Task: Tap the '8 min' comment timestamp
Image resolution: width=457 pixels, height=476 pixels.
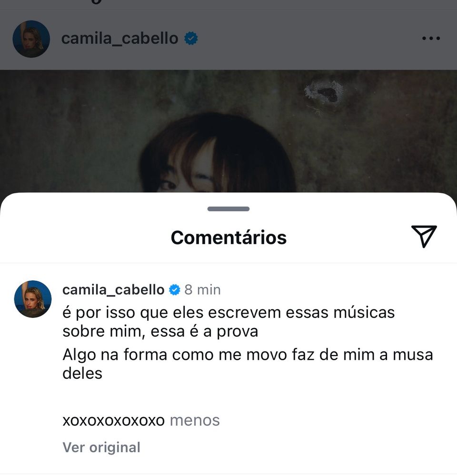Action: [202, 289]
